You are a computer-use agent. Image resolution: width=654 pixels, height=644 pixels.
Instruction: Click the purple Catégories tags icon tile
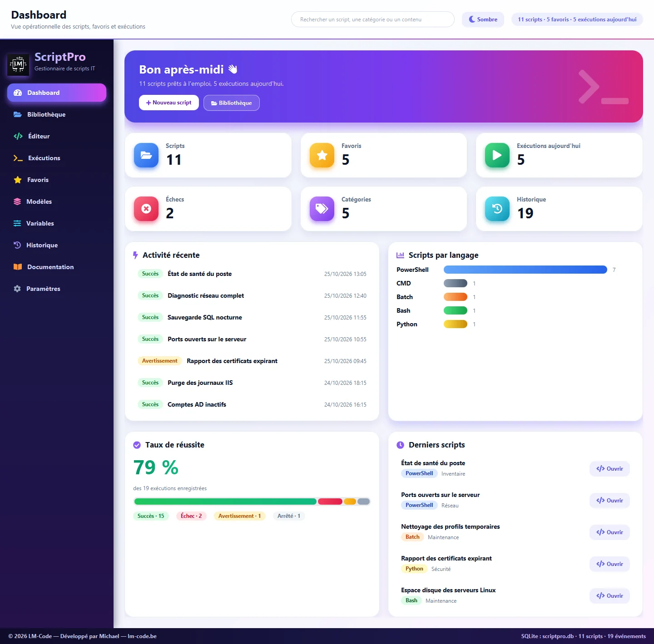(x=322, y=209)
